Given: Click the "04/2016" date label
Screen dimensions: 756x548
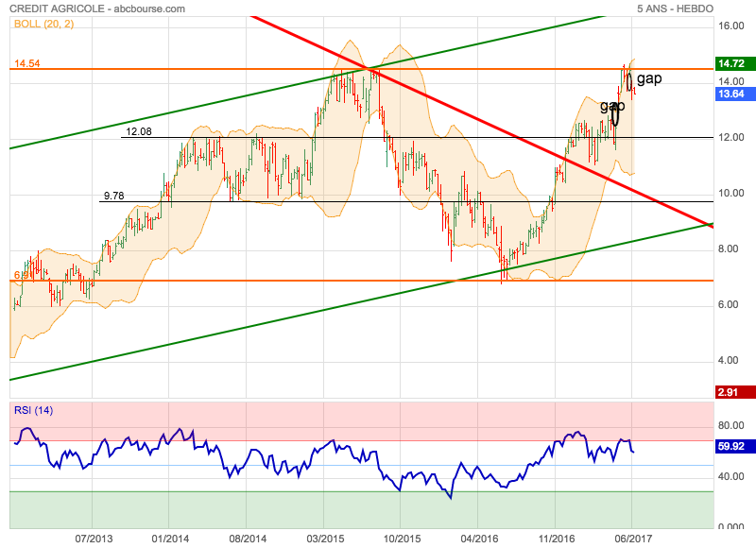Looking at the screenshot, I should pyautogui.click(x=479, y=539).
